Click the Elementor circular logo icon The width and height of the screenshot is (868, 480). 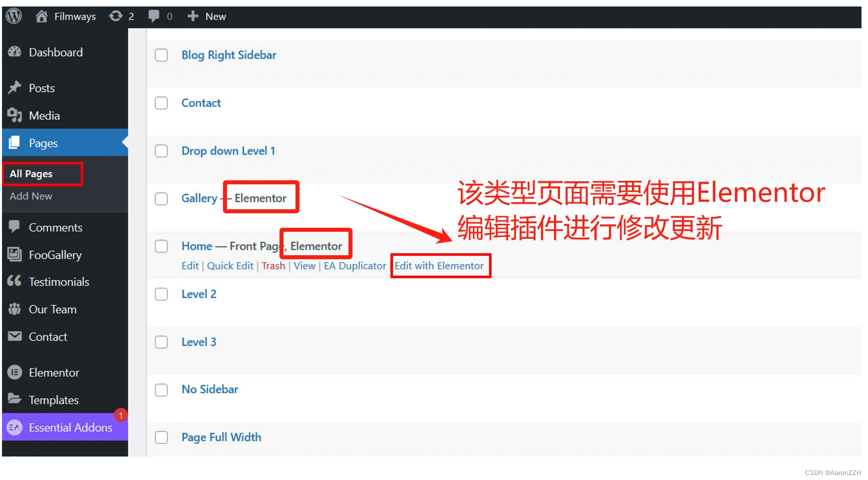coord(14,372)
